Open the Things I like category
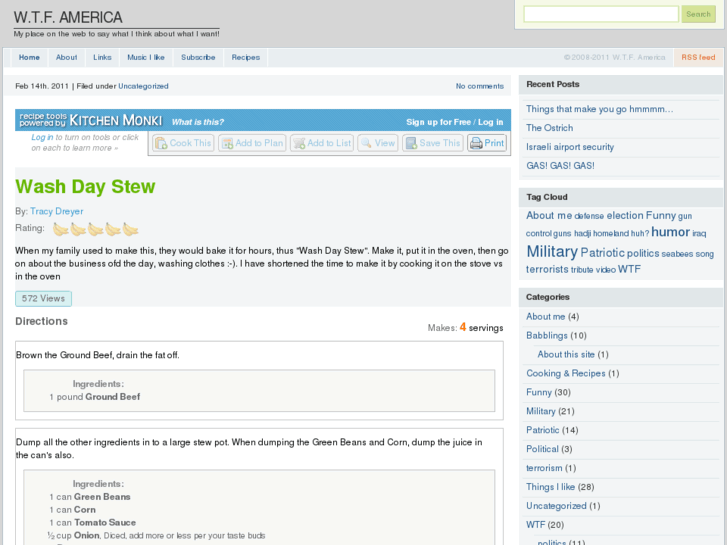The height and width of the screenshot is (545, 727). tap(550, 487)
